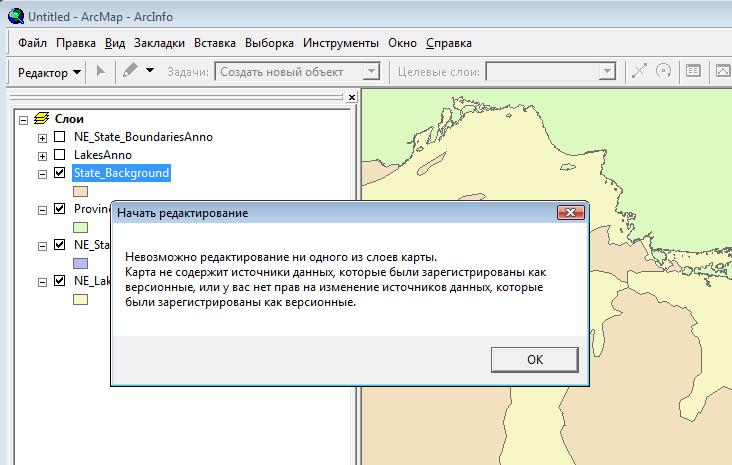Open the Sketch tool dropdown arrow
The width and height of the screenshot is (732, 465).
[x=150, y=70]
